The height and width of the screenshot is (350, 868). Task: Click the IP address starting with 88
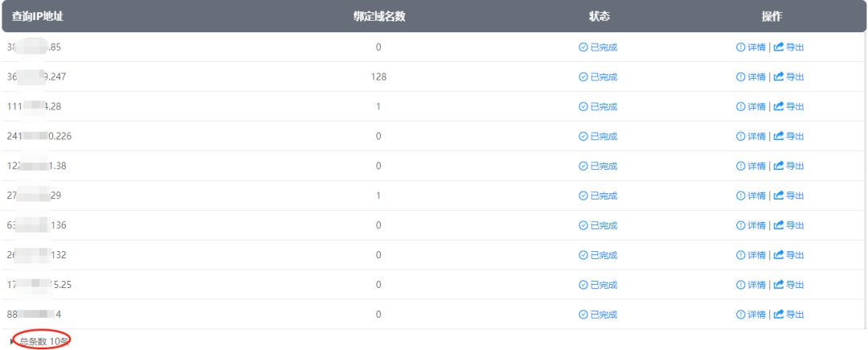click(x=34, y=315)
